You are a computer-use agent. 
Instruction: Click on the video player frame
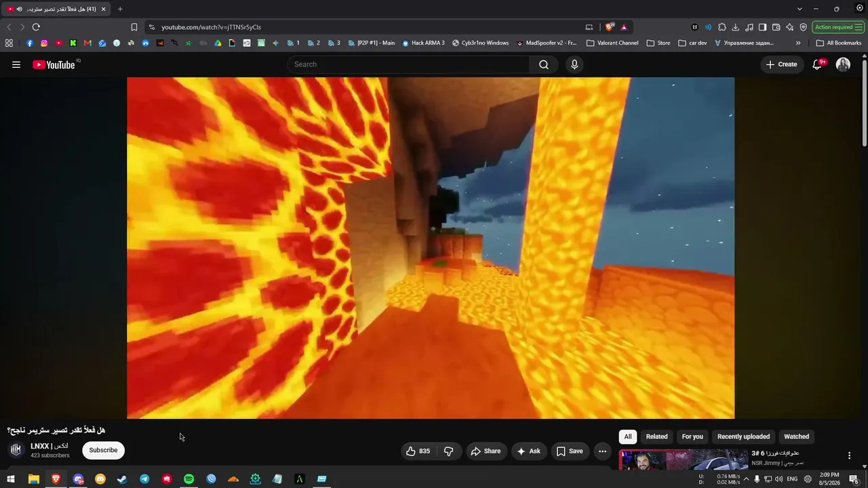[431, 248]
